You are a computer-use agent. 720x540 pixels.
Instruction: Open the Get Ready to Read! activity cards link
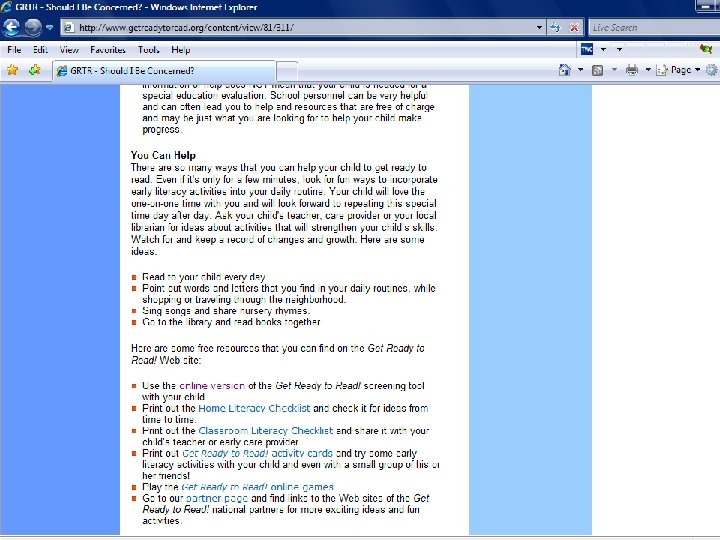tap(257, 453)
